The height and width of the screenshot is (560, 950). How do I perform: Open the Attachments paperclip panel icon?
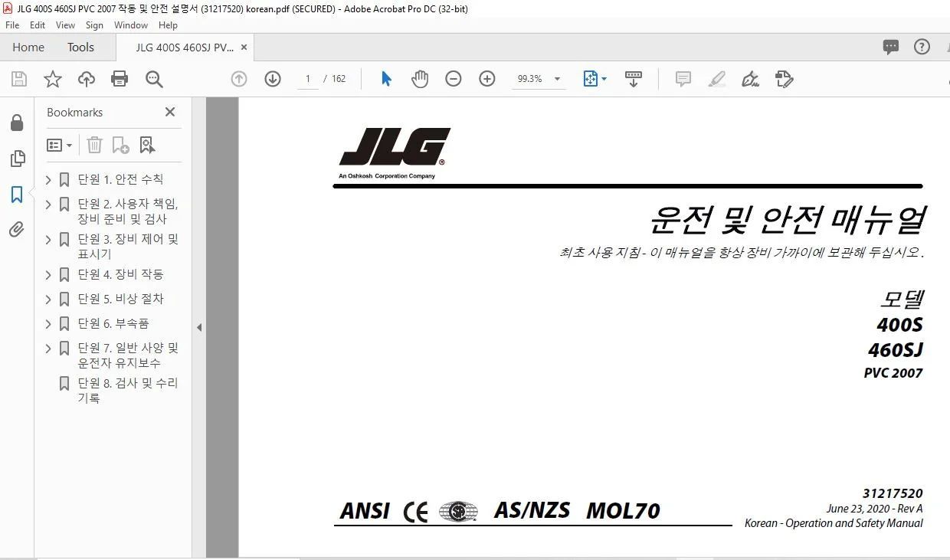pyautogui.click(x=17, y=229)
